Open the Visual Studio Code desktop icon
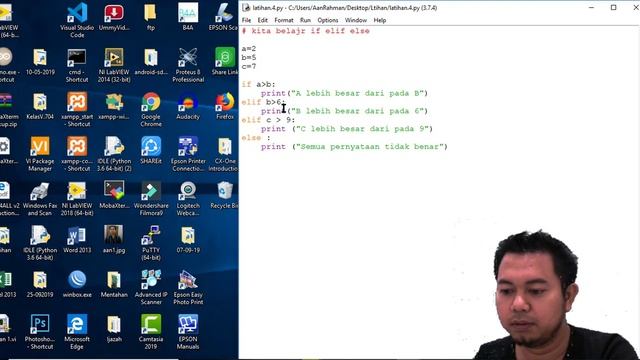The width and height of the screenshot is (640, 360). click(x=77, y=20)
